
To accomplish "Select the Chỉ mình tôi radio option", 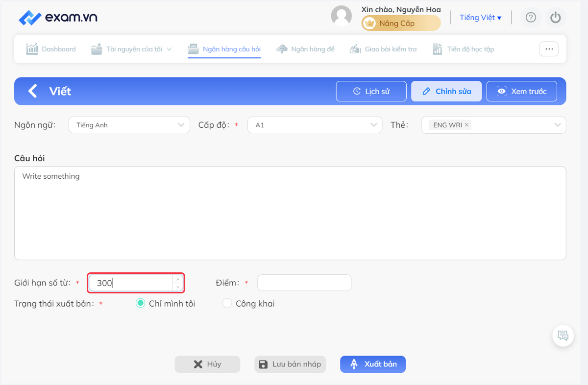I will tap(140, 304).
